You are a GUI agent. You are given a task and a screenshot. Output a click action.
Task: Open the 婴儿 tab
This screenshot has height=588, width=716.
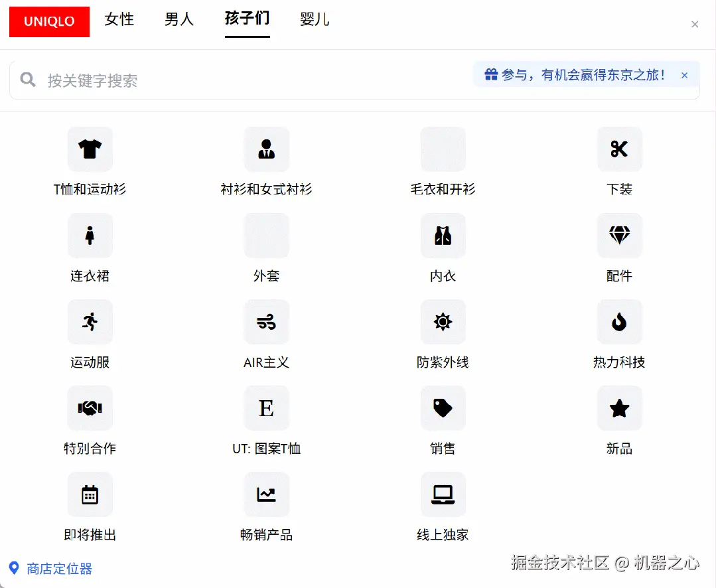314,20
